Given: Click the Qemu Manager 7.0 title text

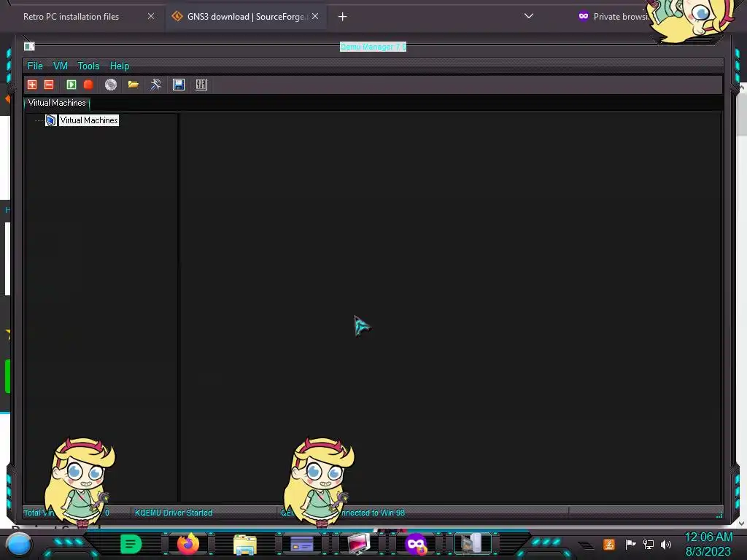Looking at the screenshot, I should point(373,47).
